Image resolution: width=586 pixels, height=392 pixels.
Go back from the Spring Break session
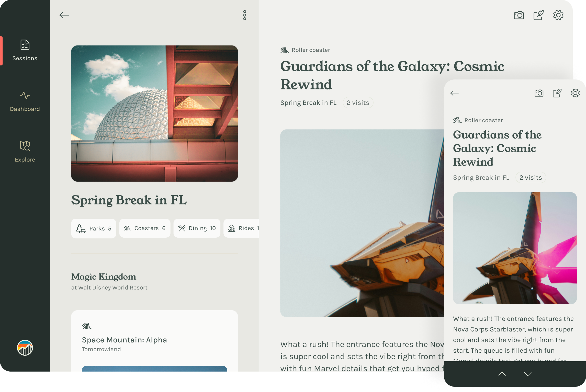(x=64, y=15)
